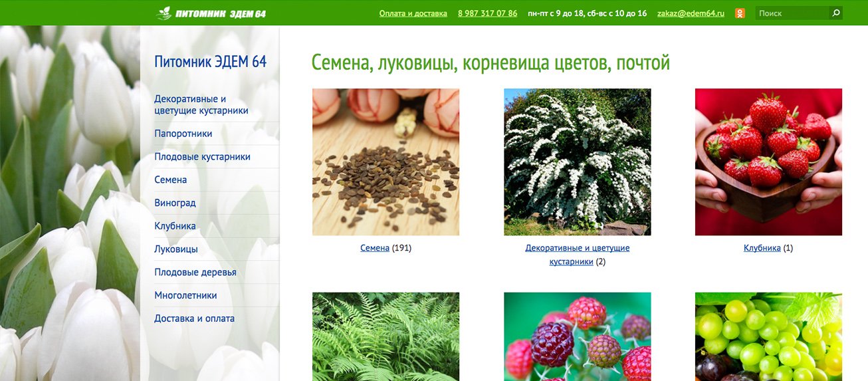This screenshot has height=381, width=868.
Task: Open the Odnoklassniki social icon
Action: click(x=740, y=13)
